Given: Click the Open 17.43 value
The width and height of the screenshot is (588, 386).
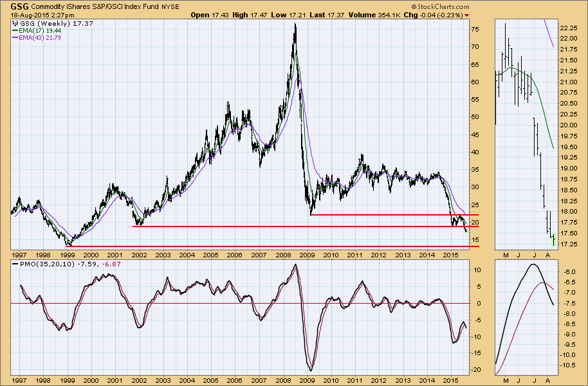Looking at the screenshot, I should click(x=210, y=15).
